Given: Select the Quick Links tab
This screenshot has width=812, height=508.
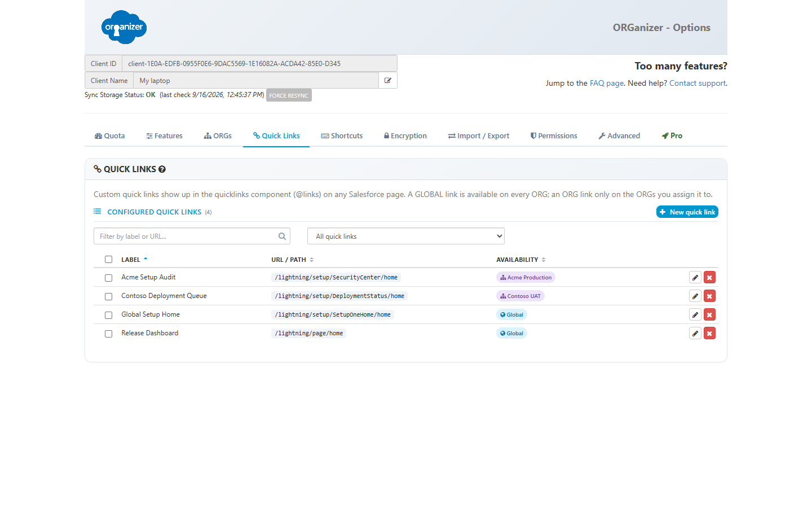Looking at the screenshot, I should click(276, 136).
